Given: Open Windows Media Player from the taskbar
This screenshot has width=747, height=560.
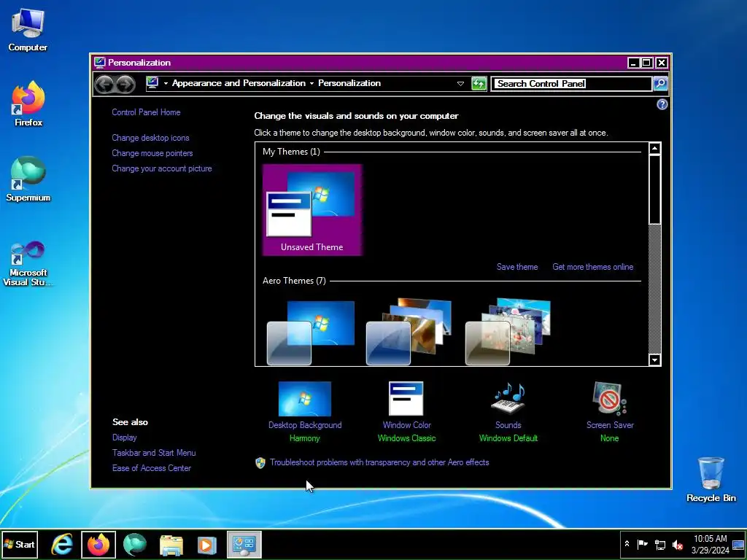Looking at the screenshot, I should [206, 544].
